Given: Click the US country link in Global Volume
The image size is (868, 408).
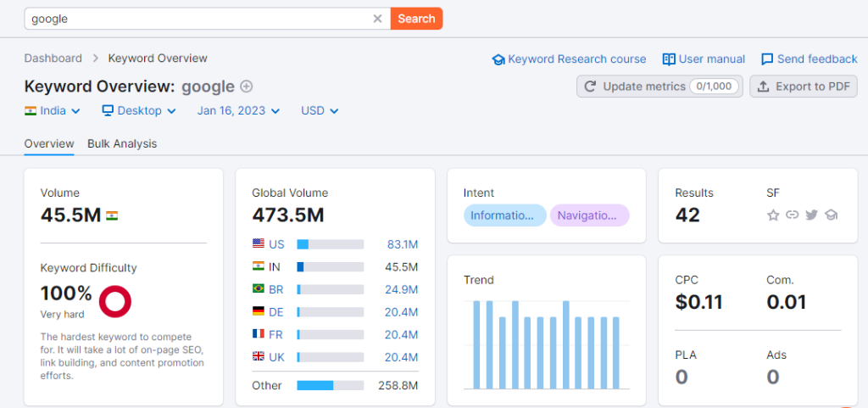Looking at the screenshot, I should 277,244.
